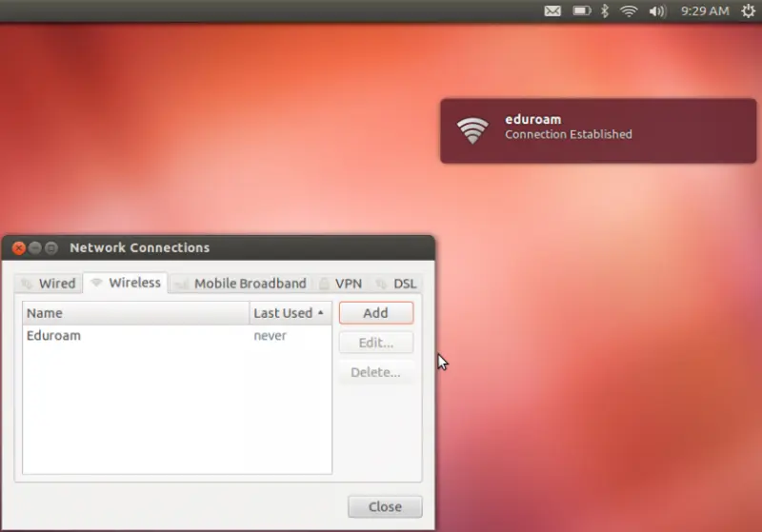The width and height of the screenshot is (762, 532).
Task: Maximize the Network Connections window
Action: pyautogui.click(x=51, y=247)
